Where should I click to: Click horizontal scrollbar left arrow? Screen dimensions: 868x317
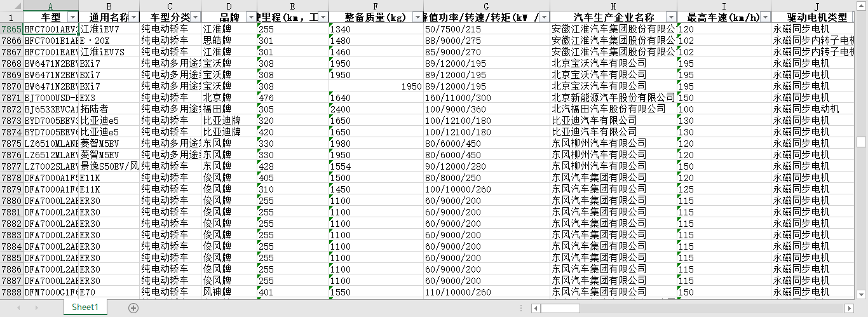click(536, 308)
